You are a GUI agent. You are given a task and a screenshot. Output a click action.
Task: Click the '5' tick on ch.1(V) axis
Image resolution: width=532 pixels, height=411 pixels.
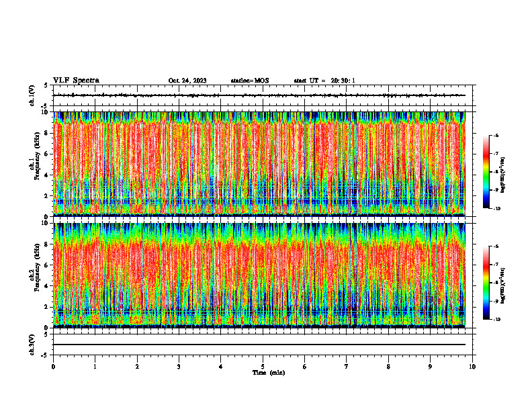tap(46, 85)
